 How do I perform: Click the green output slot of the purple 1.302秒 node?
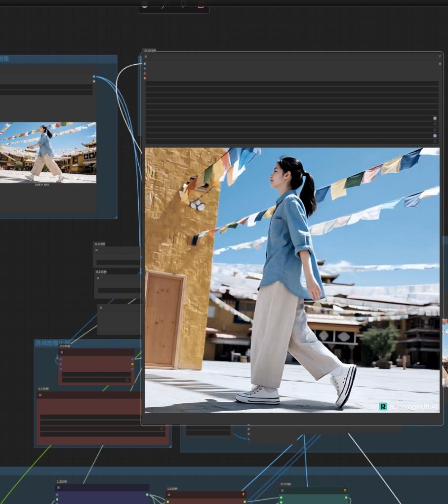tap(147, 495)
